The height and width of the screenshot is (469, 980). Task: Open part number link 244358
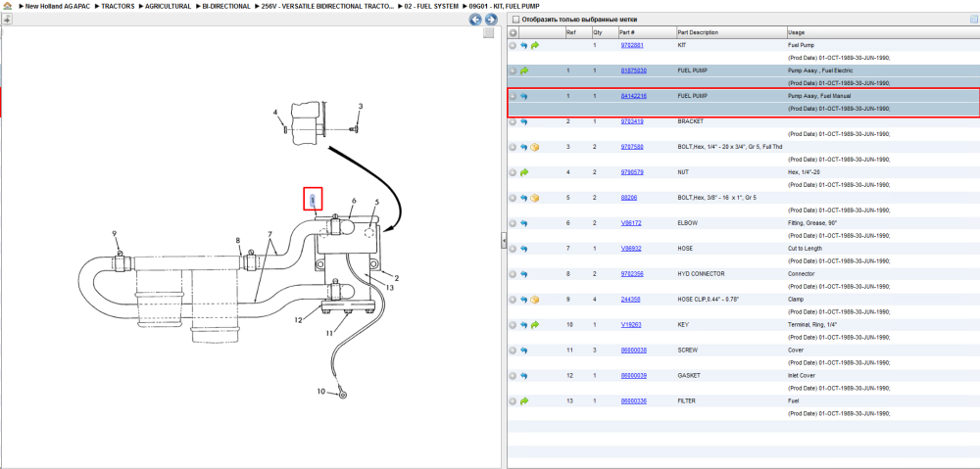630,300
